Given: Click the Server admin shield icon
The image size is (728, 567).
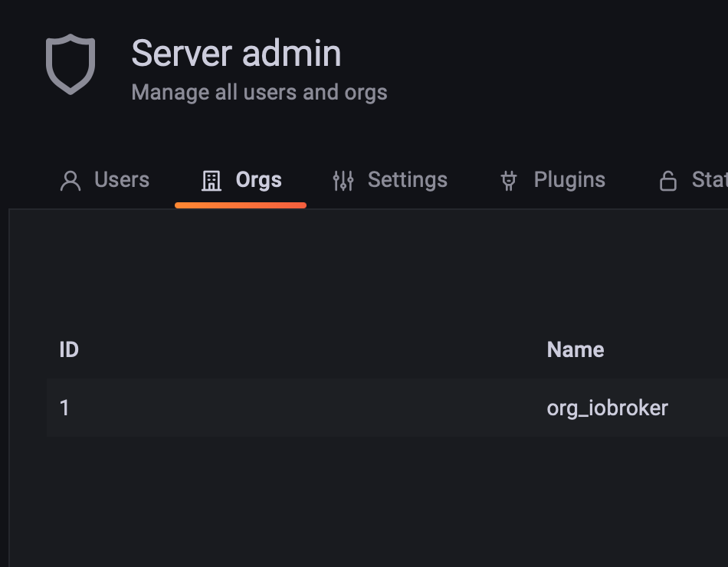Looking at the screenshot, I should 71,64.
